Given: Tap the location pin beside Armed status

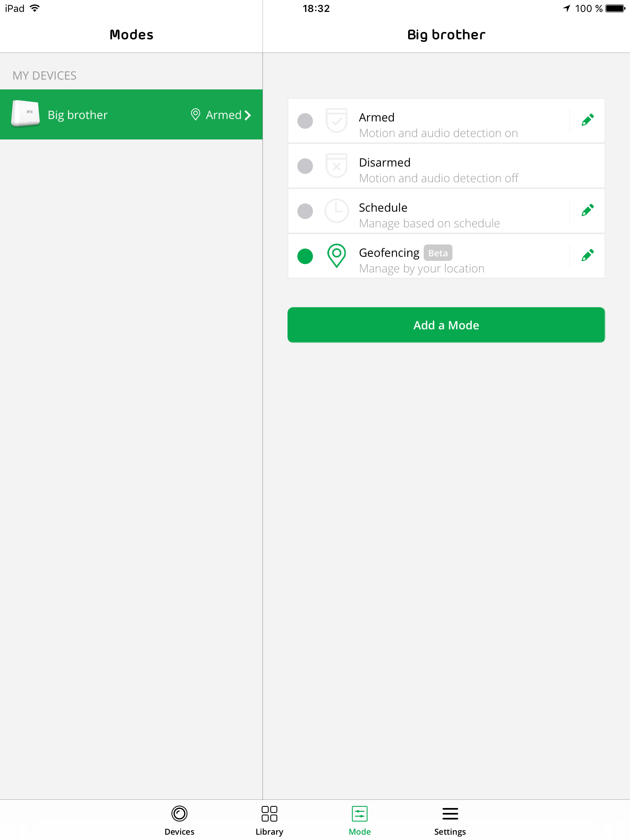Looking at the screenshot, I should (196, 114).
